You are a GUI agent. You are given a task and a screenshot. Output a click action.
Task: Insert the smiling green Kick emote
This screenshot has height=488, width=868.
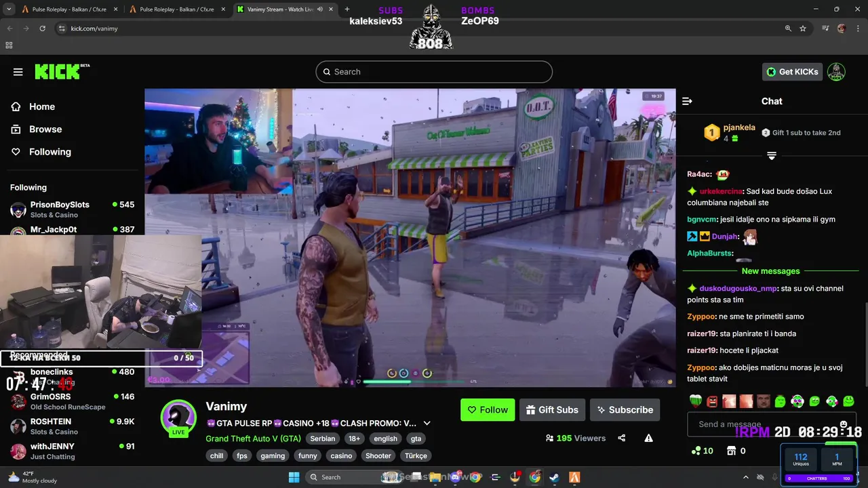tap(848, 401)
